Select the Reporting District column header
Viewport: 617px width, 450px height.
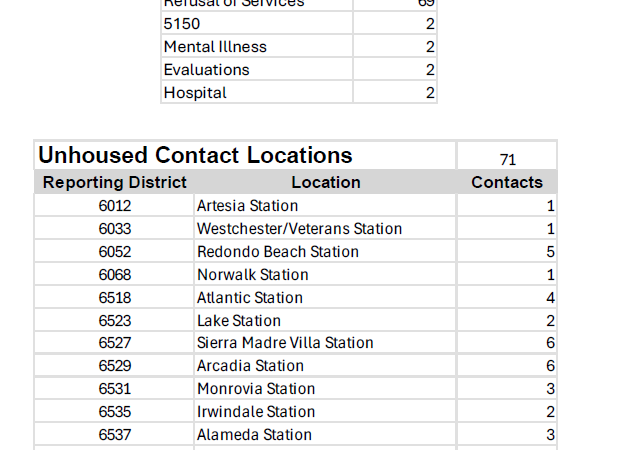114,182
